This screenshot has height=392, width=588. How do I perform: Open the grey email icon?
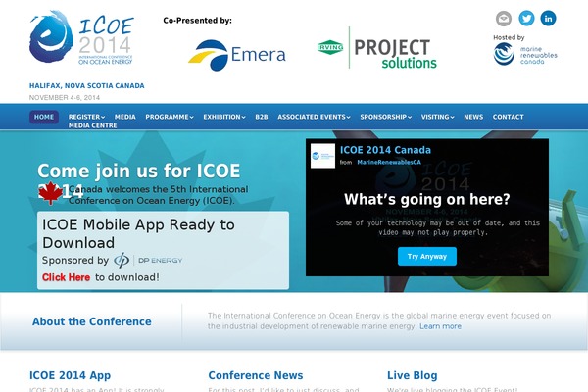pos(504,19)
